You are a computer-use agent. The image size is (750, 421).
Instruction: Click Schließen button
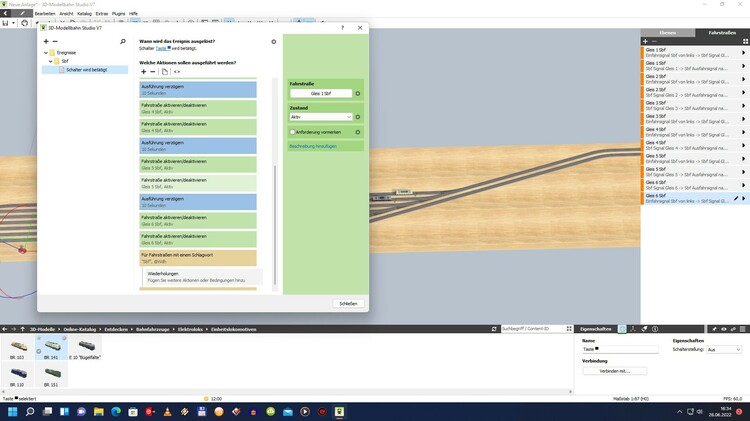coord(348,304)
